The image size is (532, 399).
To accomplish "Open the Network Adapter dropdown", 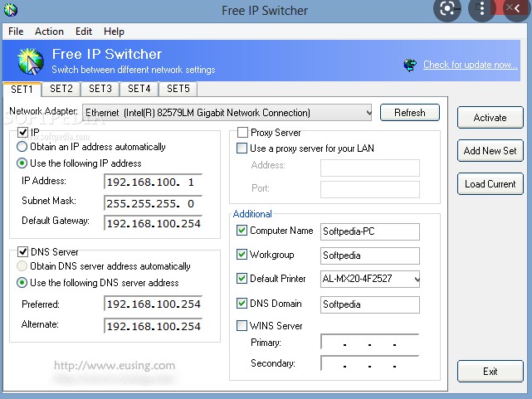I will click(x=227, y=113).
